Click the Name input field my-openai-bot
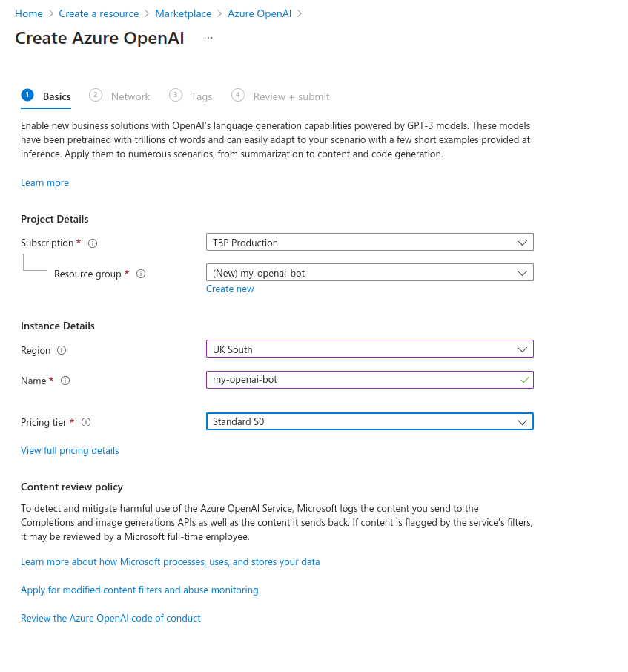Screen dimensions: 628x672 (x=370, y=380)
